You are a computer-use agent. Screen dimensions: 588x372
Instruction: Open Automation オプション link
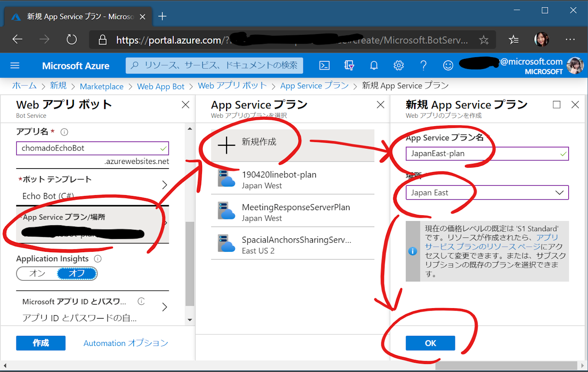[126, 343]
